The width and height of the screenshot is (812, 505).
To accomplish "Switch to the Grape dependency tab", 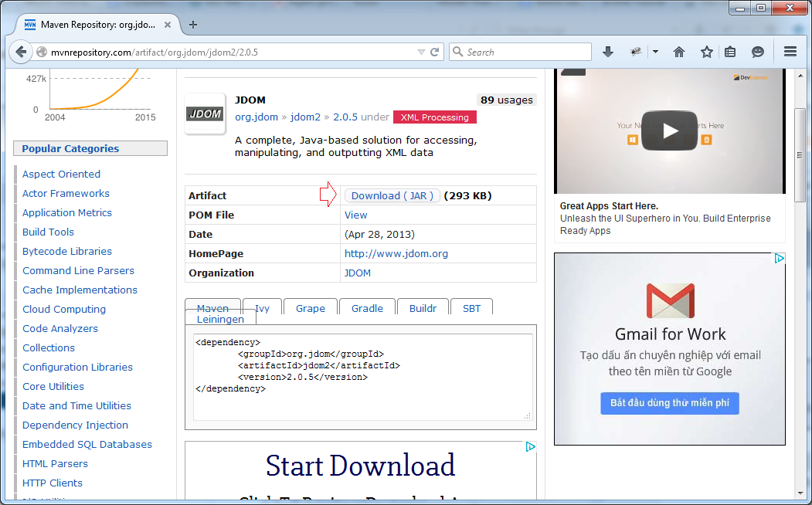I will 311,307.
